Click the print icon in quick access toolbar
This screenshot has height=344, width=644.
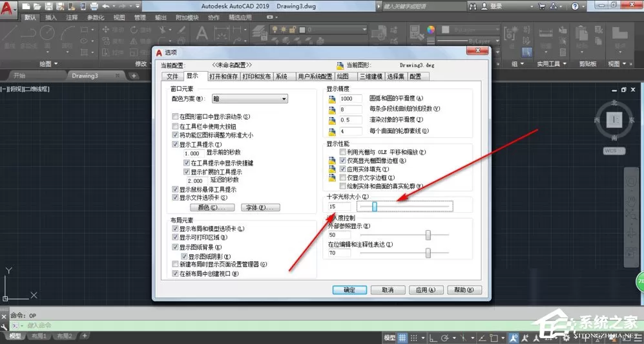(94, 6)
